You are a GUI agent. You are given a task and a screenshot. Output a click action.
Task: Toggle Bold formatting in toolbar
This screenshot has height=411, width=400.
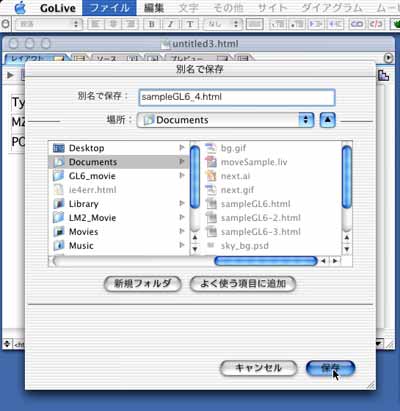(152, 24)
